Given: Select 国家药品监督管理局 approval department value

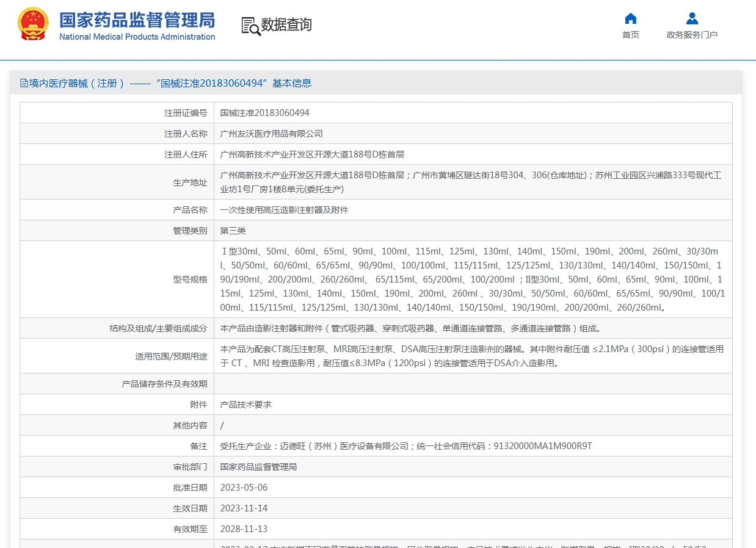Looking at the screenshot, I should [259, 467].
